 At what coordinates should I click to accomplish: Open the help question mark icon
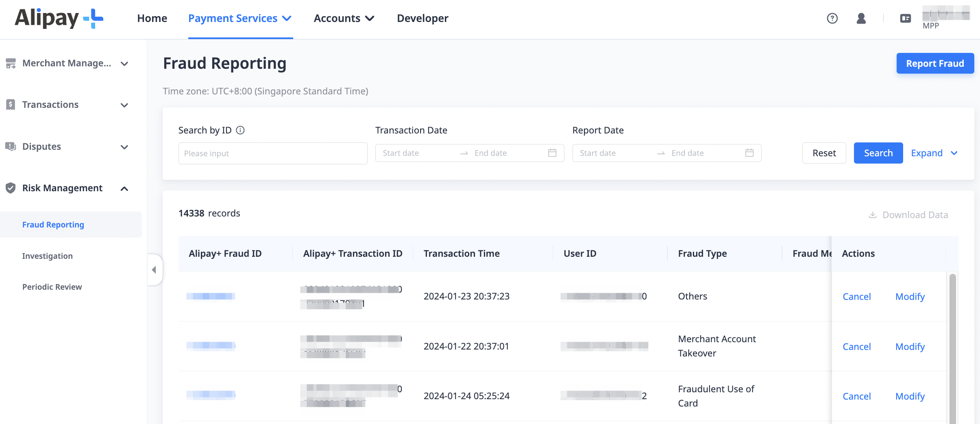pyautogui.click(x=832, y=18)
